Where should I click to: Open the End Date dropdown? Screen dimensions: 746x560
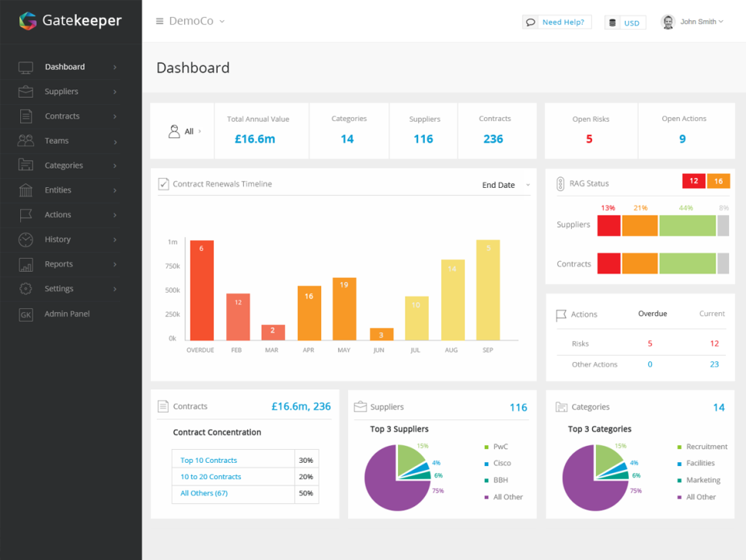(x=506, y=185)
